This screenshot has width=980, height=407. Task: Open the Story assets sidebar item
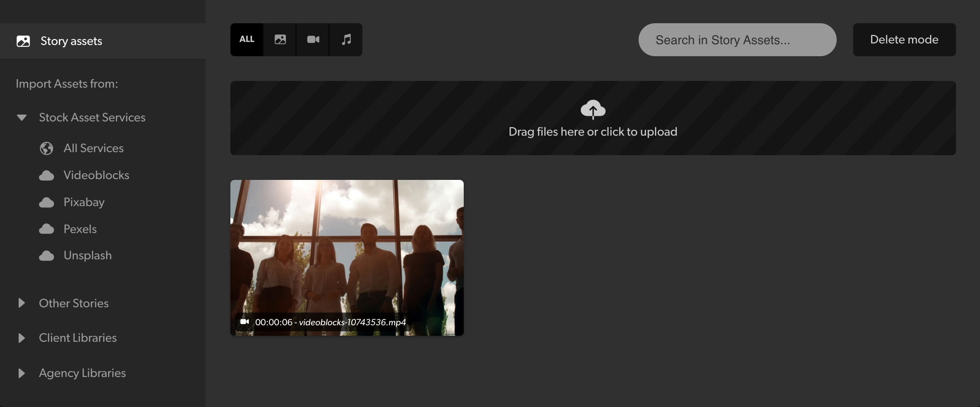[x=71, y=41]
